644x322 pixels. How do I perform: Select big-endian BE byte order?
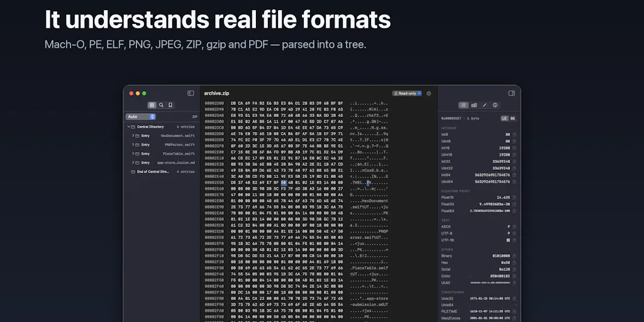tap(513, 118)
